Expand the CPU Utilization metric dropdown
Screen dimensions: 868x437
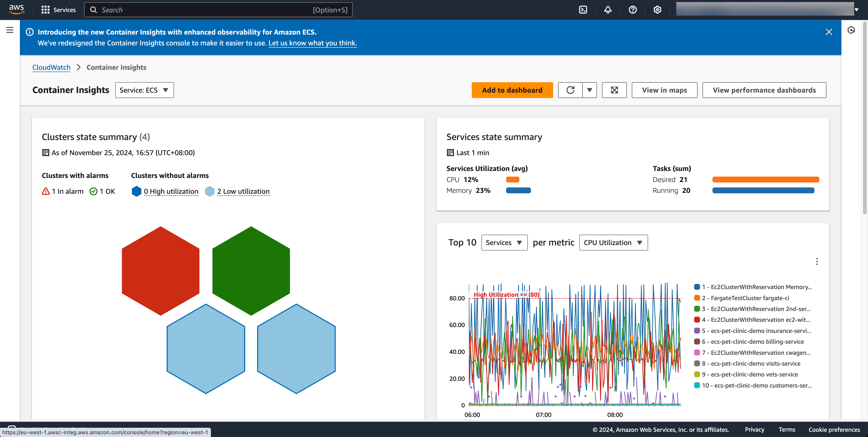pos(613,242)
